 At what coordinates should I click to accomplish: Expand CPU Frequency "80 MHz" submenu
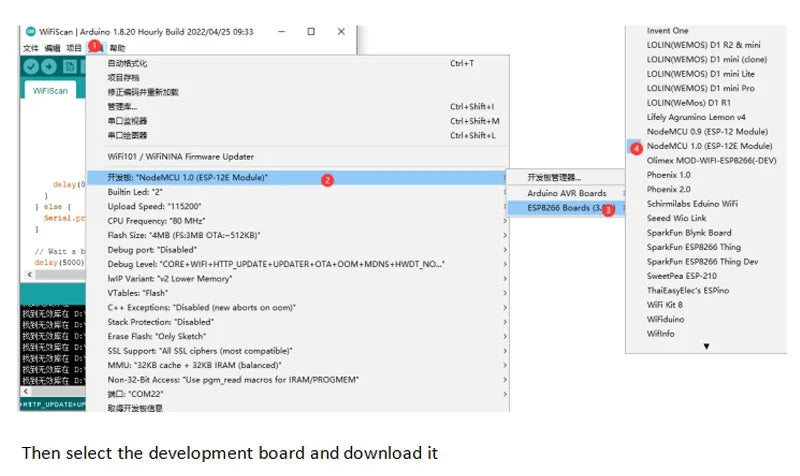297,221
